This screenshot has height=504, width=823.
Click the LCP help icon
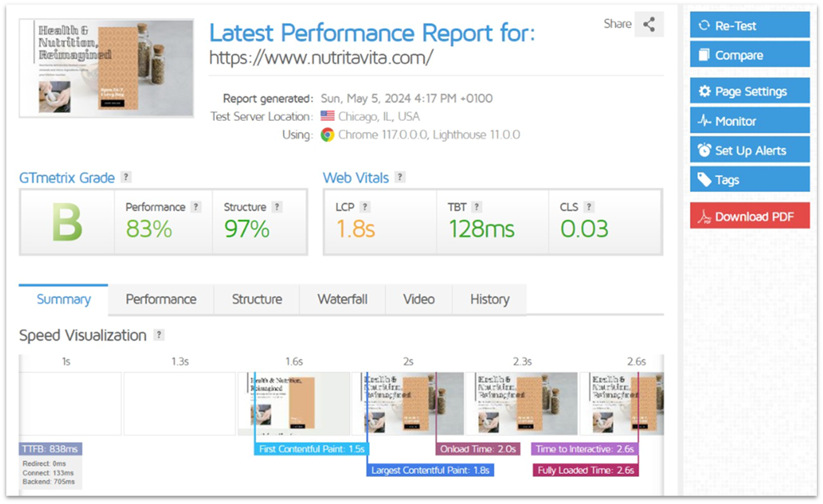click(x=365, y=207)
